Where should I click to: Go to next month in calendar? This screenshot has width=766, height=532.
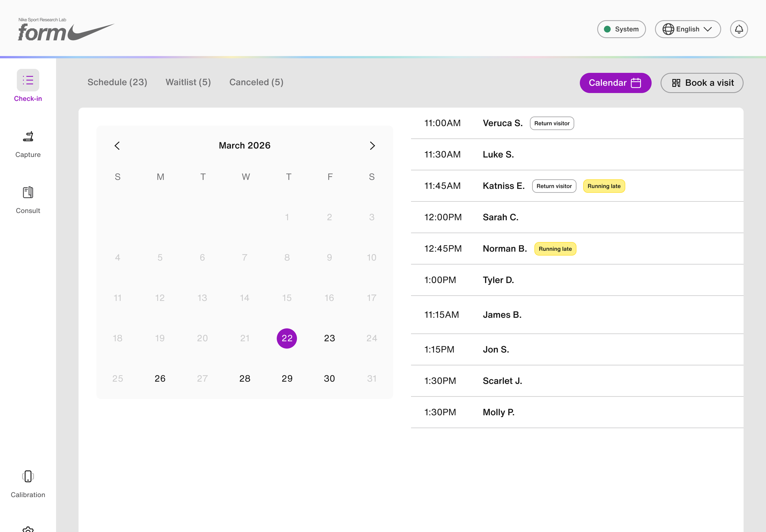pos(372,146)
